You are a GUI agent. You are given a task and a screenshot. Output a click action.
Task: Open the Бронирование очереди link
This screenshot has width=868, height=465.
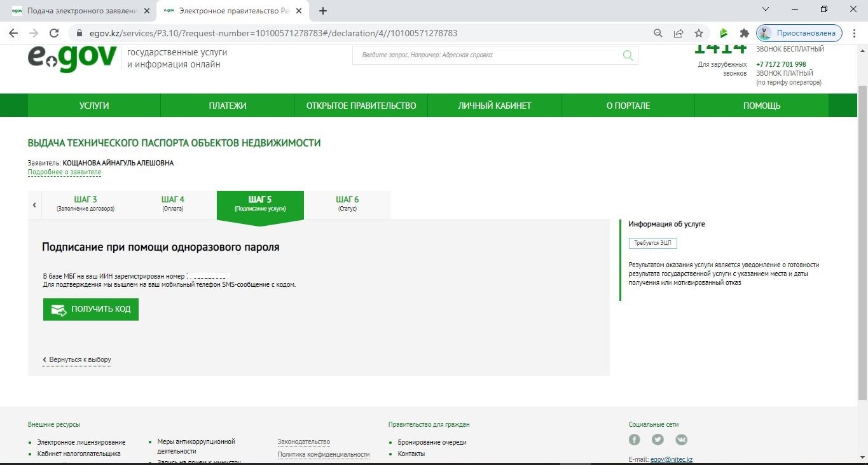432,442
